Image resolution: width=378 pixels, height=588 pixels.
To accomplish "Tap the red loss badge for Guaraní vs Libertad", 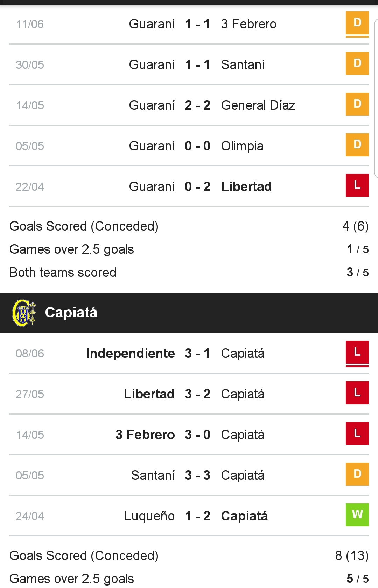I will tap(357, 185).
